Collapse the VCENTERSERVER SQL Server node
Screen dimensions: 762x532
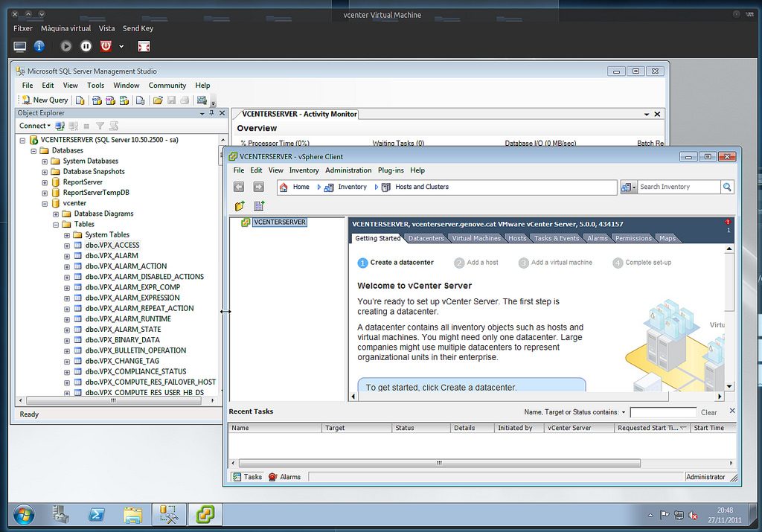coord(22,140)
